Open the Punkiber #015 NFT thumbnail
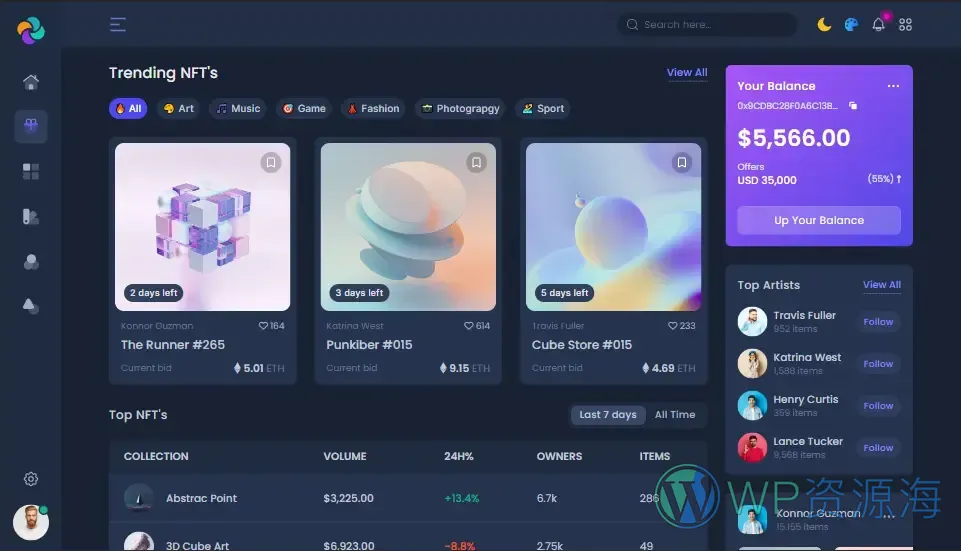This screenshot has width=961, height=551. [408, 227]
